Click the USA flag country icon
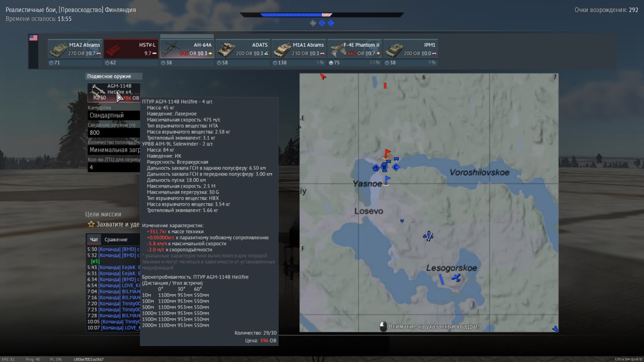The height and width of the screenshot is (362, 644). (x=33, y=38)
